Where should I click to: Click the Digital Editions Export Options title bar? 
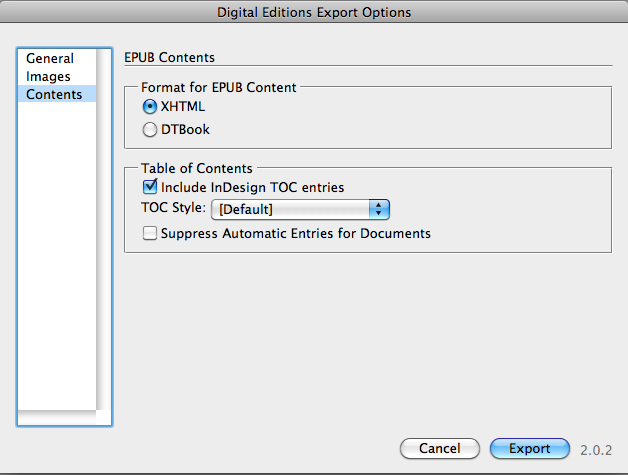coord(314,13)
